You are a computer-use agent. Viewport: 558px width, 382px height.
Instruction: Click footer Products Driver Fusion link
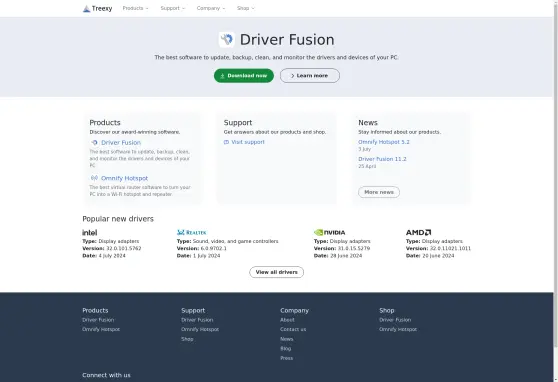(x=98, y=320)
